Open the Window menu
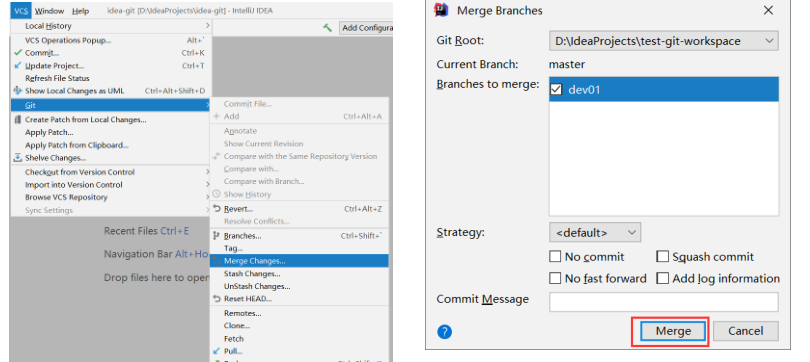 tap(49, 11)
